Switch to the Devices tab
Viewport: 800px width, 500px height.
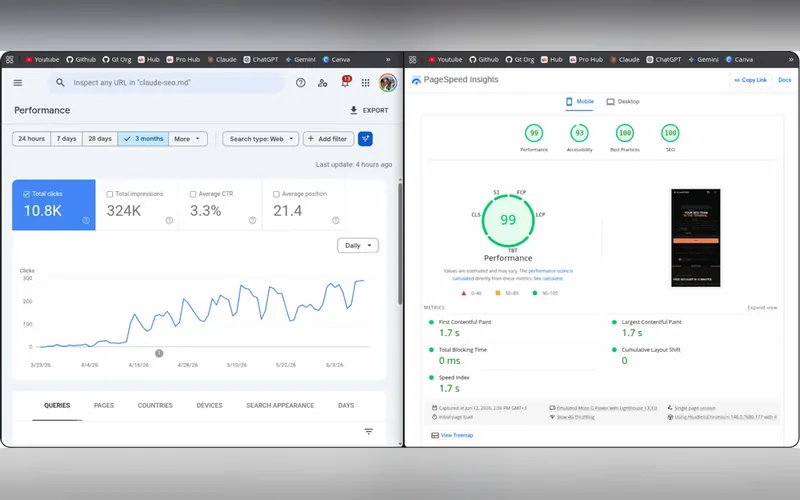(210, 406)
